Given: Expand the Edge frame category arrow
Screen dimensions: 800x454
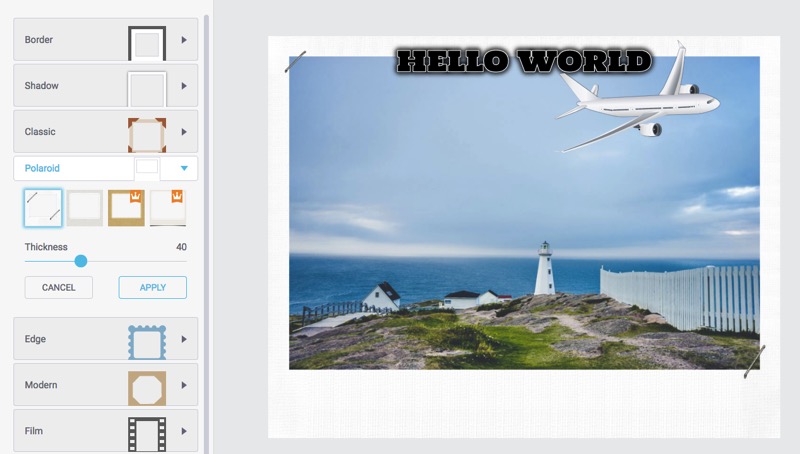Looking at the screenshot, I should click(184, 339).
